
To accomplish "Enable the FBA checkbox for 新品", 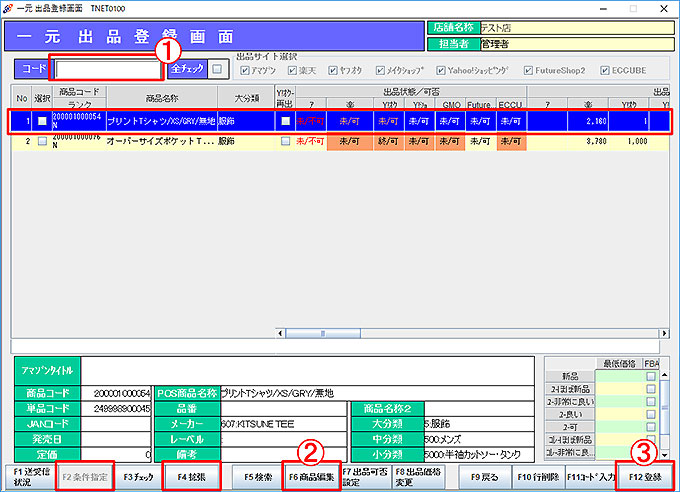I will pyautogui.click(x=651, y=376).
